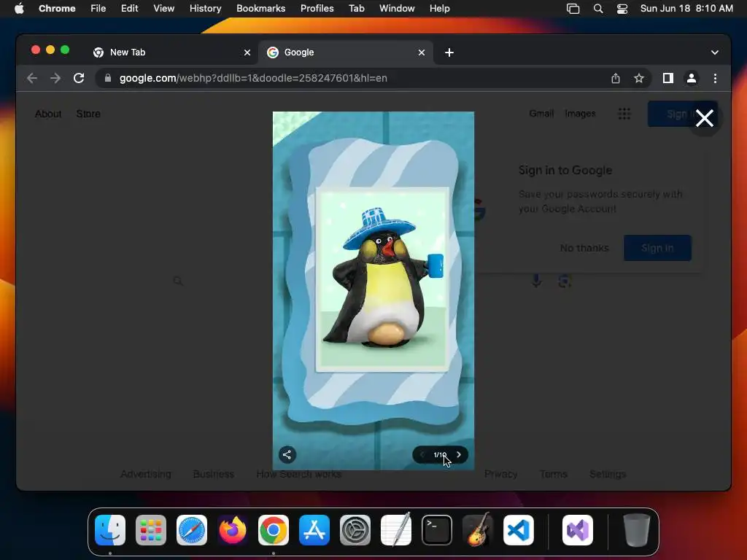This screenshot has width=747, height=560.
Task: Open the Privacy footer link
Action: 500,474
